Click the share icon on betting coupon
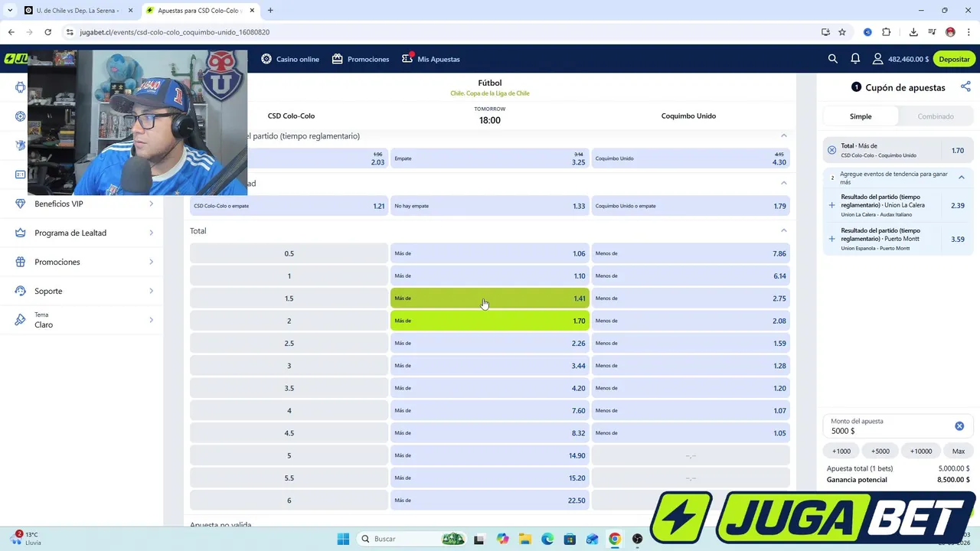This screenshot has height=551, width=980. 965,87
